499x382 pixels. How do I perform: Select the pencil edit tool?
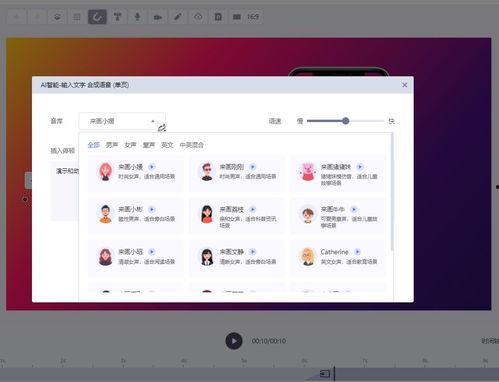point(178,17)
